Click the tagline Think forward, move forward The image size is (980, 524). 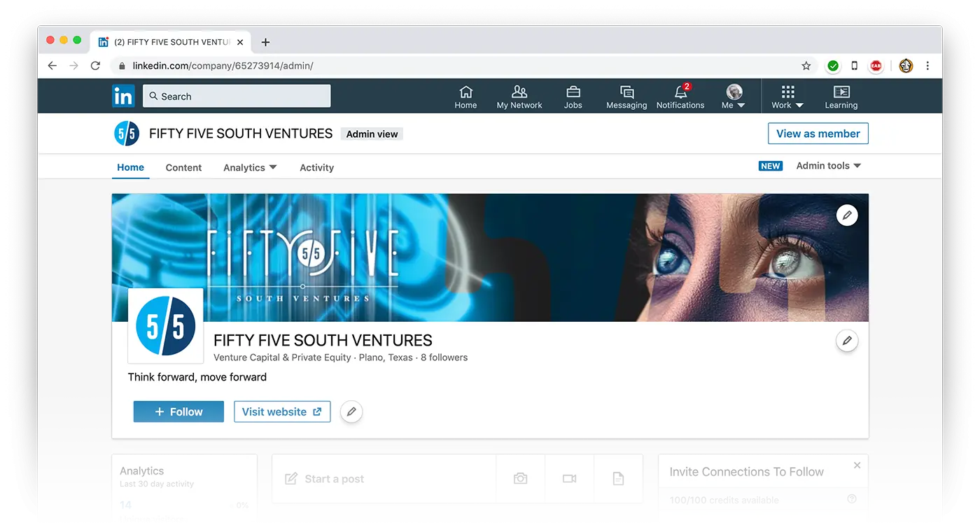click(197, 376)
